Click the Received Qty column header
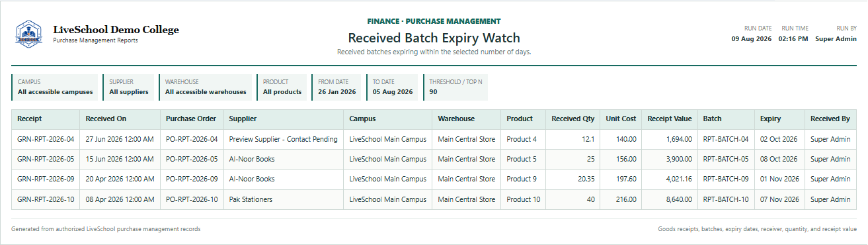868x245 pixels. (573, 119)
